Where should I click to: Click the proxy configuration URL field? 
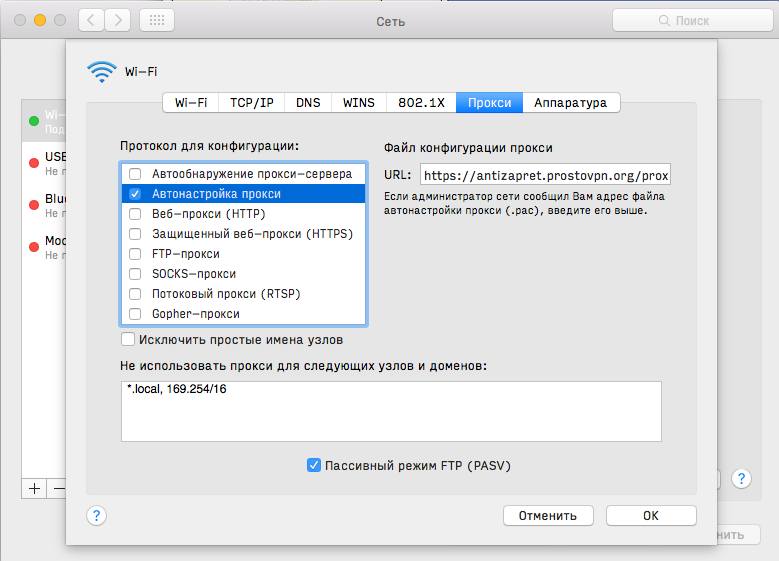click(545, 176)
